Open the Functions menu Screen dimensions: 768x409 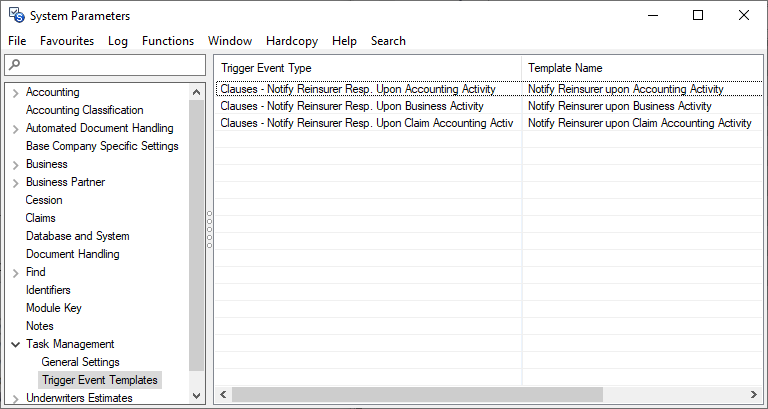(168, 41)
